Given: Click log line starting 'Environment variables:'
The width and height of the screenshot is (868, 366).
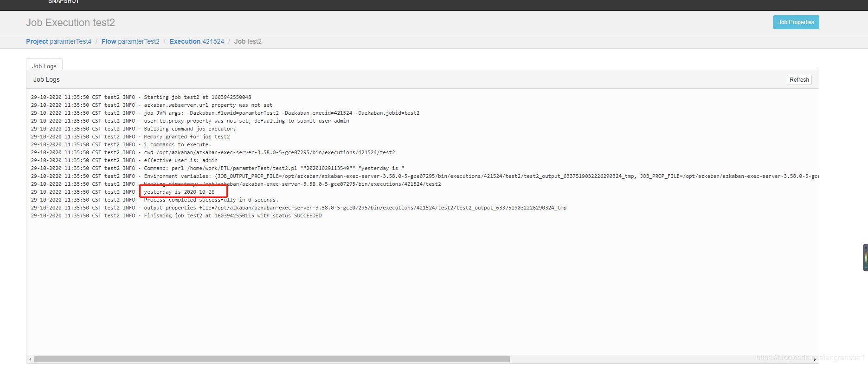Looking at the screenshot, I should (424, 176).
